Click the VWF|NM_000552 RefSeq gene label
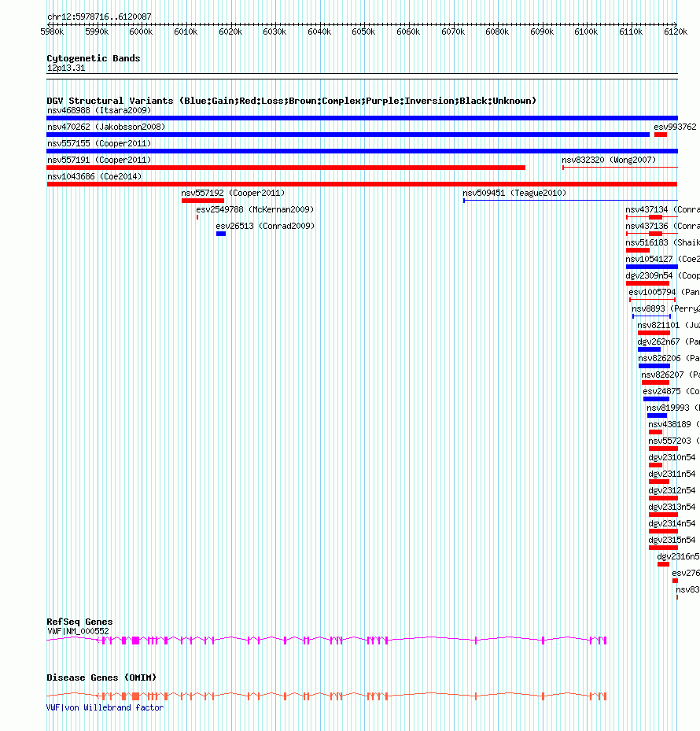Viewport: 700px width, 731px height. [x=79, y=632]
